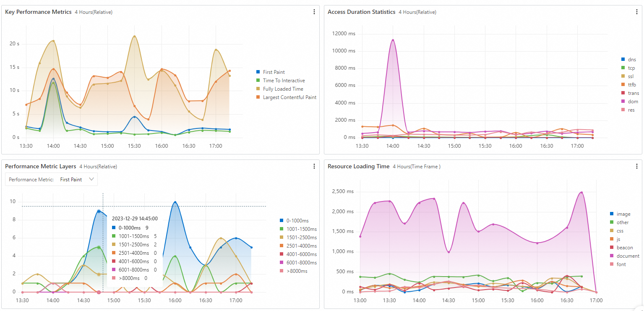Image resolution: width=644 pixels, height=311 pixels.
Task: Click the >8000ms legend color swatch
Action: (282, 271)
